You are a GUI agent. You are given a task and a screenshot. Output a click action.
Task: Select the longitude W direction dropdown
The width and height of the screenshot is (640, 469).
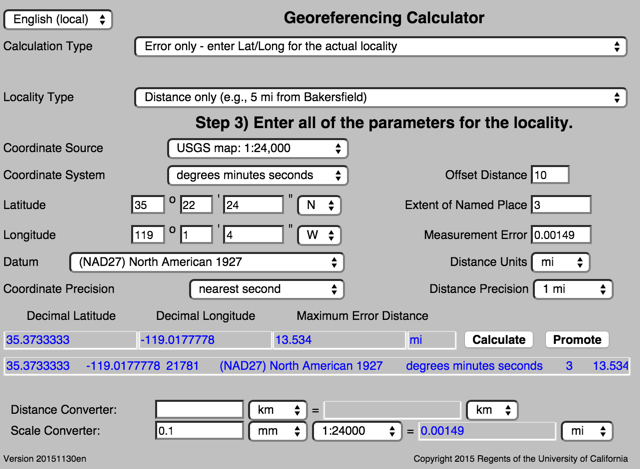320,236
